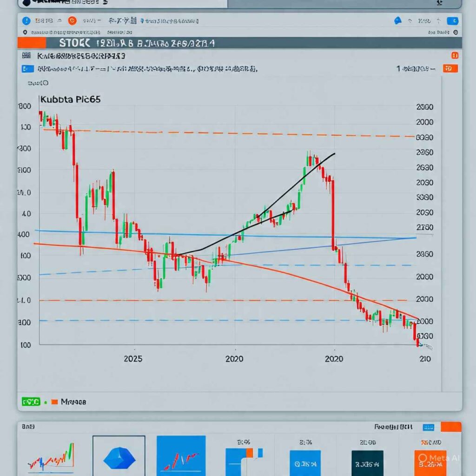Open the blue bell-shaped alert icon
476x476 pixels.
pos(398,20)
